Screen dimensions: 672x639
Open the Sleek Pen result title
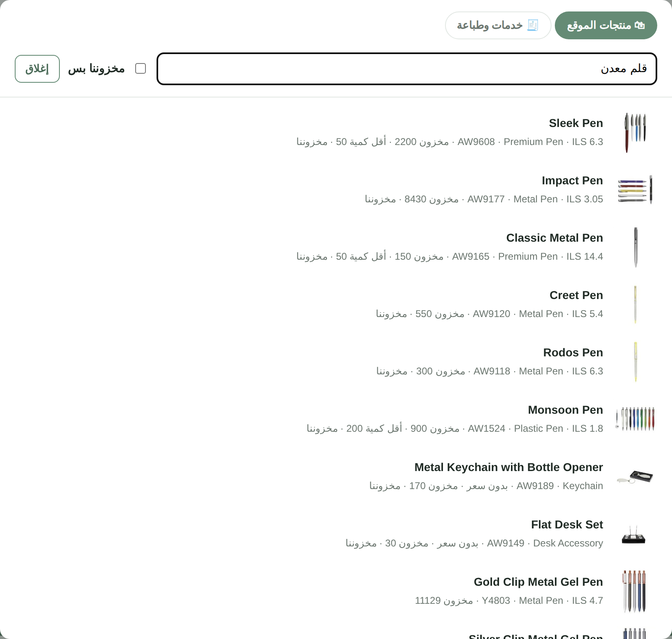pyautogui.click(x=576, y=123)
